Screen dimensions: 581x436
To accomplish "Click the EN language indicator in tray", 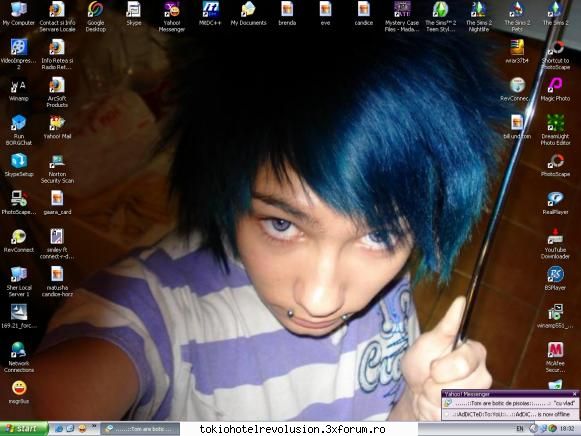I will 520,429.
